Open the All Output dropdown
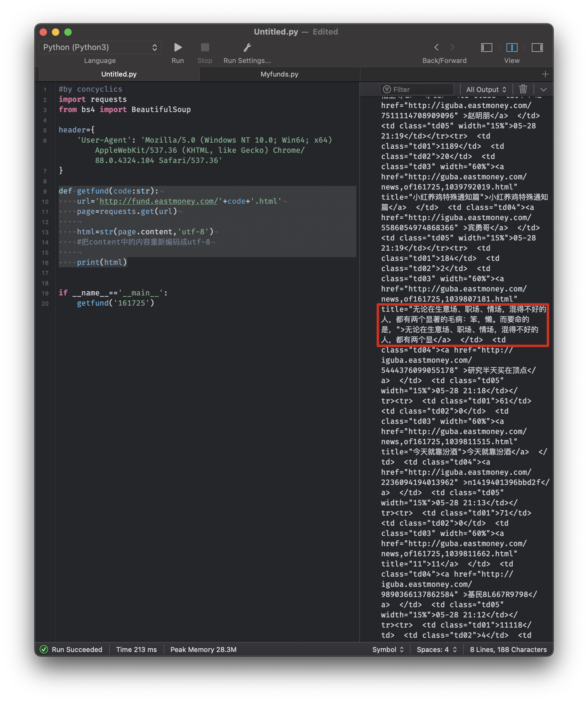This screenshot has height=702, width=588. (x=486, y=89)
